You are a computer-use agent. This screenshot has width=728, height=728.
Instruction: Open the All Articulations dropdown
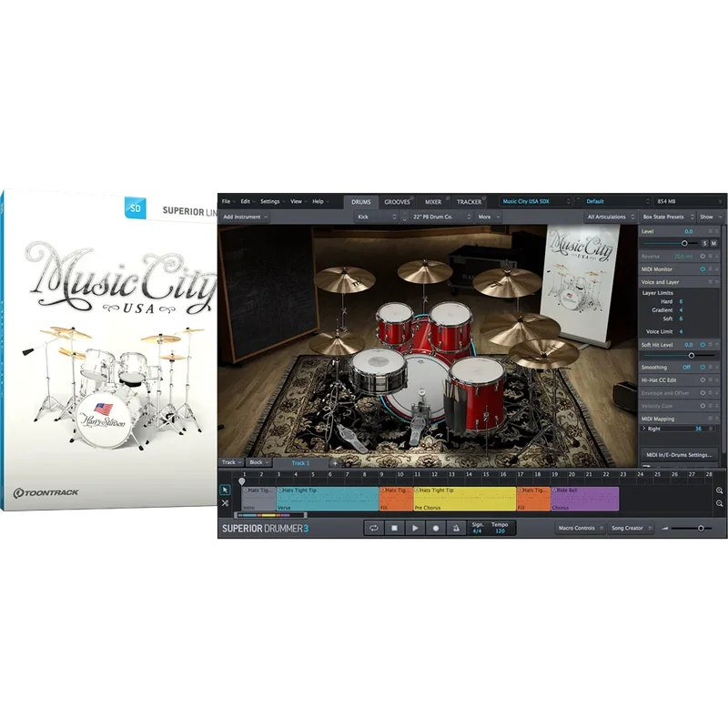pyautogui.click(x=611, y=217)
